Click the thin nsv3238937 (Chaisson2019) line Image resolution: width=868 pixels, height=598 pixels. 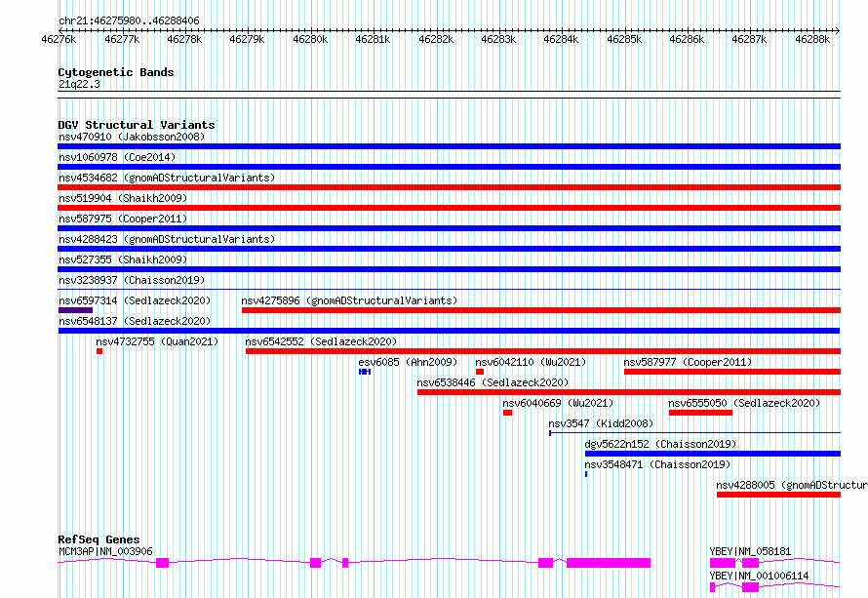[x=449, y=289]
